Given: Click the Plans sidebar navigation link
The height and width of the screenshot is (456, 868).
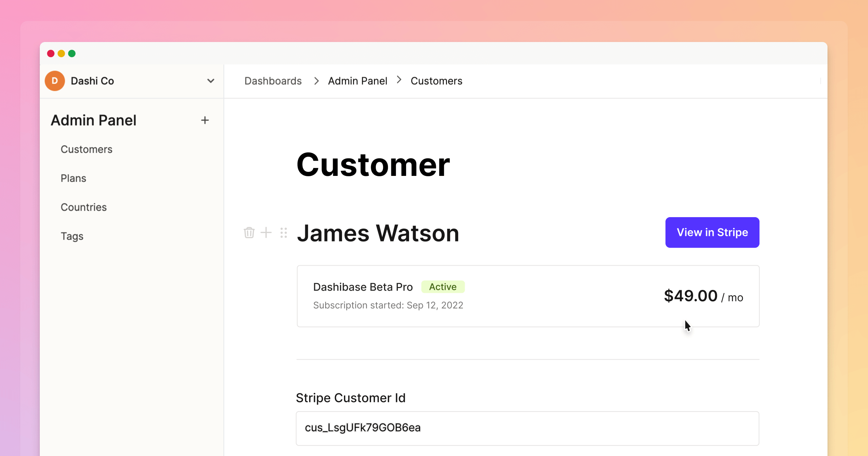Looking at the screenshot, I should (73, 178).
